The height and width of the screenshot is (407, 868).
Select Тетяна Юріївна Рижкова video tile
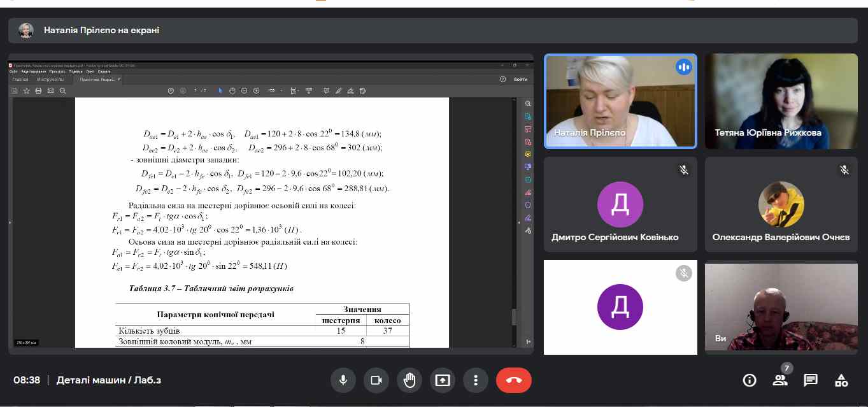pyautogui.click(x=781, y=101)
